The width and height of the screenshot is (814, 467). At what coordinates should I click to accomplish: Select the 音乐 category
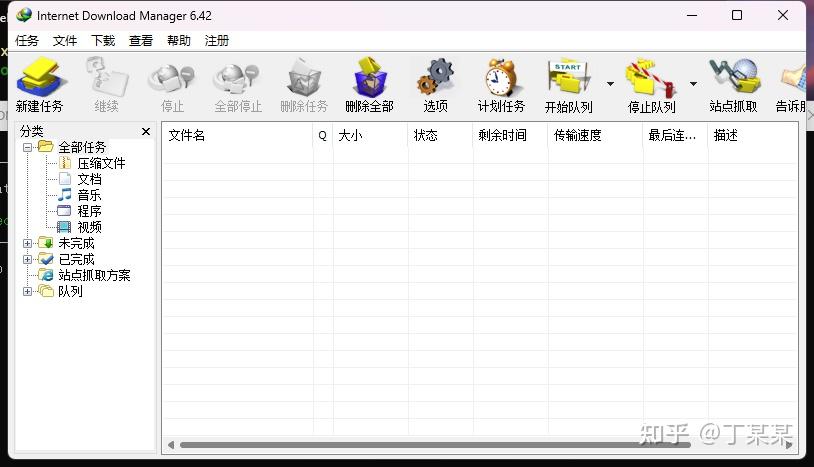point(89,196)
